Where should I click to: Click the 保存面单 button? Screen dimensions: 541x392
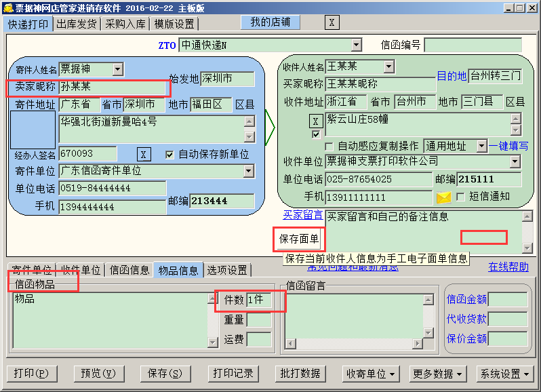[299, 239]
